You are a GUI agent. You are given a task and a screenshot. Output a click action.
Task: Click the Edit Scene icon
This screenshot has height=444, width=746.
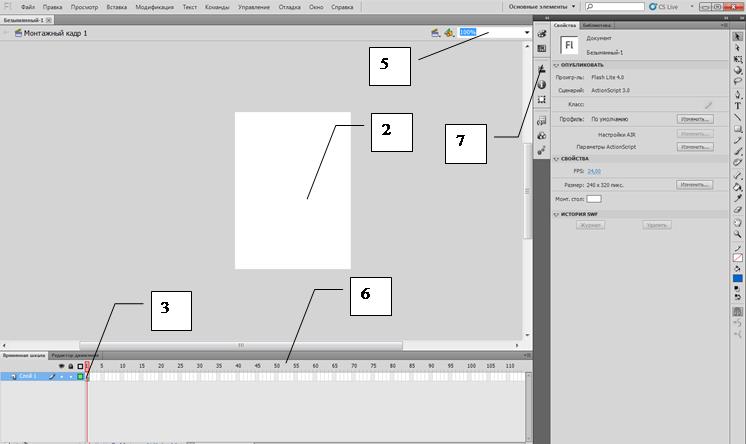point(435,33)
